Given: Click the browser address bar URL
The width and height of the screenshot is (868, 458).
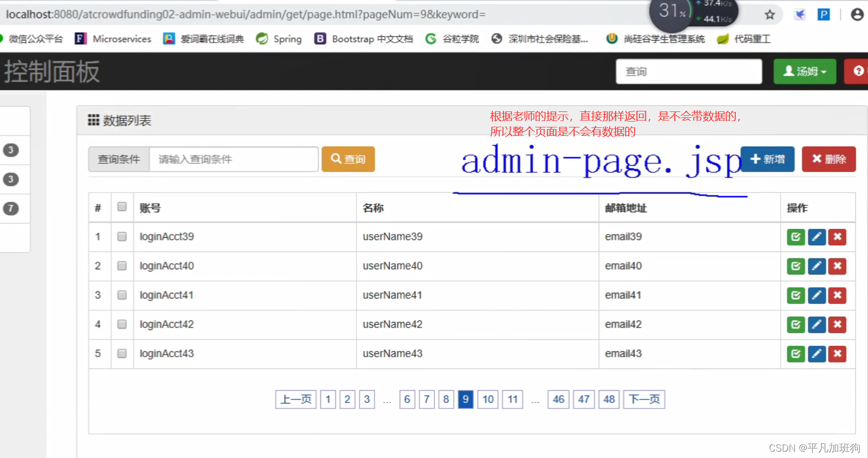Looking at the screenshot, I should (246, 14).
